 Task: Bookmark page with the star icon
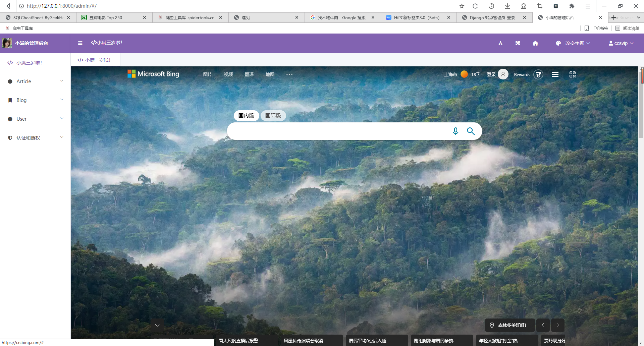click(462, 6)
